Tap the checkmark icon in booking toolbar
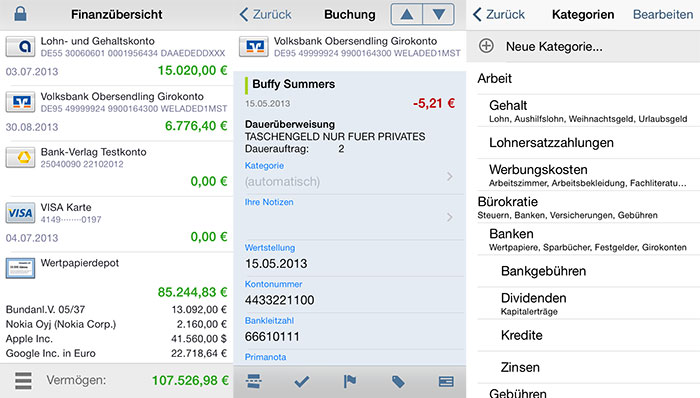Viewport: 700px width, 398px height. click(302, 381)
